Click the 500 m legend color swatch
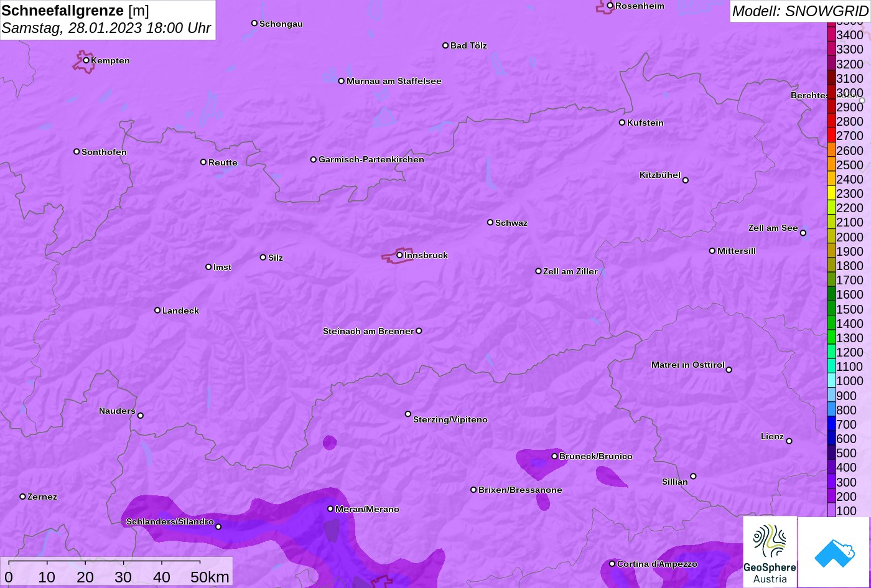The image size is (871, 588). click(x=831, y=452)
